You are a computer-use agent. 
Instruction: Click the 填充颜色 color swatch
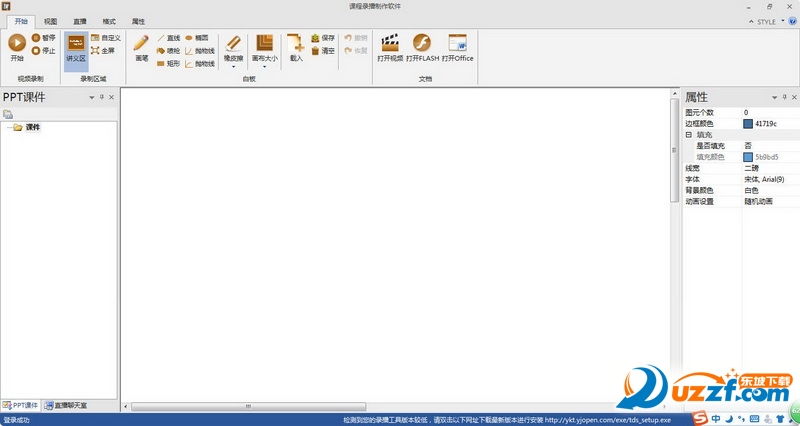tap(748, 157)
